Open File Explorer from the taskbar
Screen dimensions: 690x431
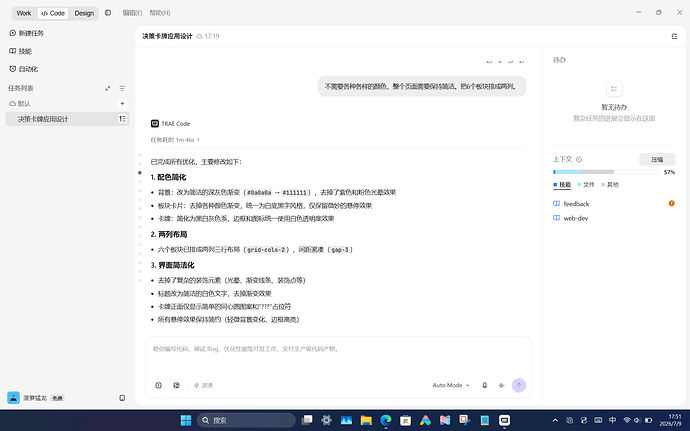[x=366, y=420]
